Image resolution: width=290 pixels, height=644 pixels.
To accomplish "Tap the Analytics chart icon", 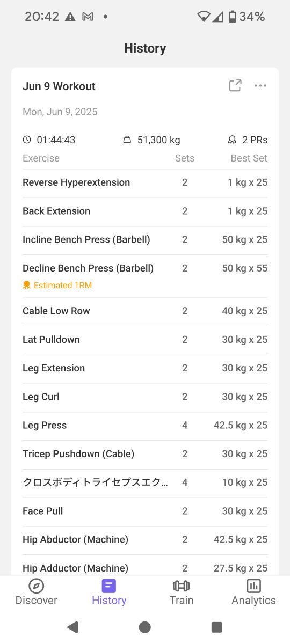I will (x=253, y=586).
